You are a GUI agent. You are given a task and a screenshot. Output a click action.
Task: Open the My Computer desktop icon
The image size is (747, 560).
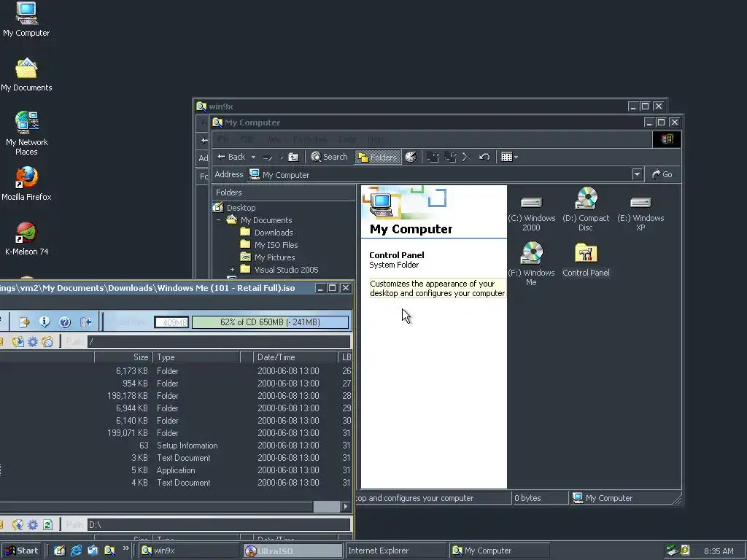pos(26,20)
